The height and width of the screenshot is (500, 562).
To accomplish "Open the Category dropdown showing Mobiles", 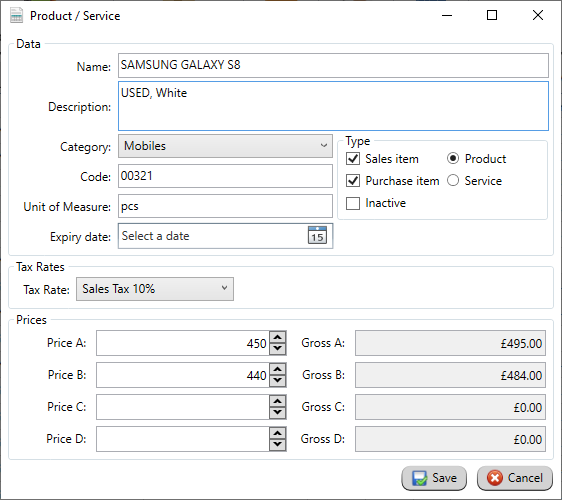I will [225, 146].
